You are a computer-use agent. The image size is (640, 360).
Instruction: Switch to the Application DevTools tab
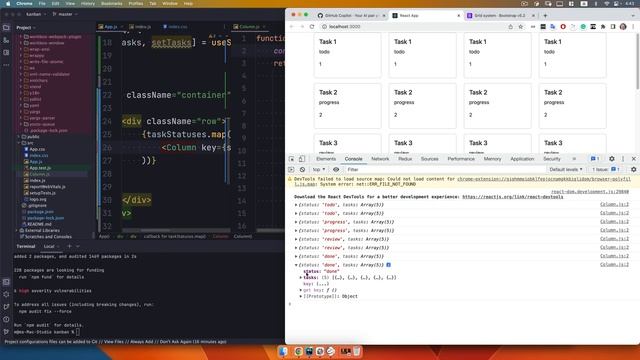pos(522,159)
